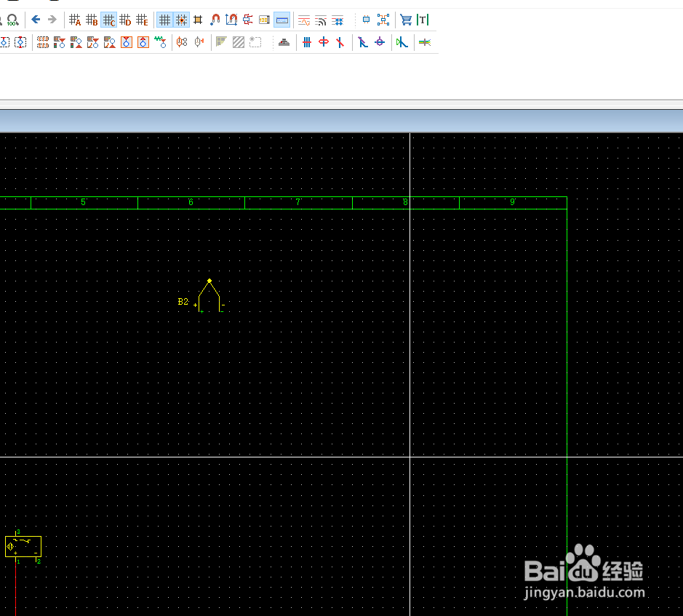The height and width of the screenshot is (616, 683).
Task: Click traffic light with downward red triangle
Action: pos(59,42)
